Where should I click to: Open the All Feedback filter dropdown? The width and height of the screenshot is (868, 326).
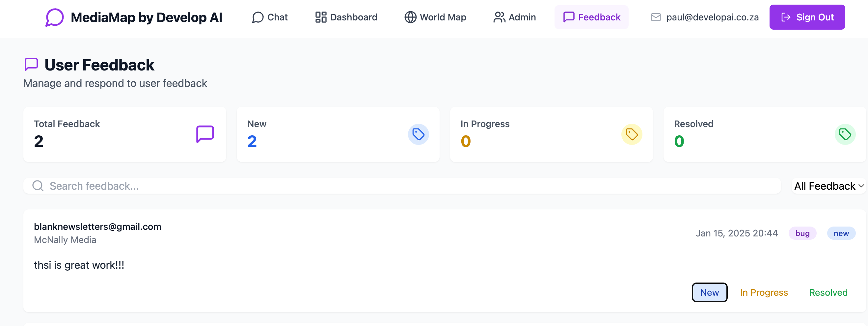tap(828, 186)
